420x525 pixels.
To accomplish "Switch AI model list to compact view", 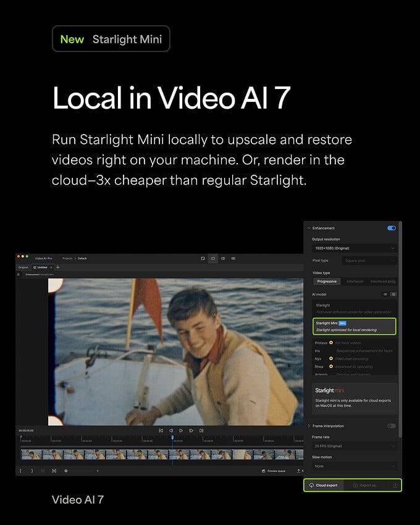I will pos(385,294).
